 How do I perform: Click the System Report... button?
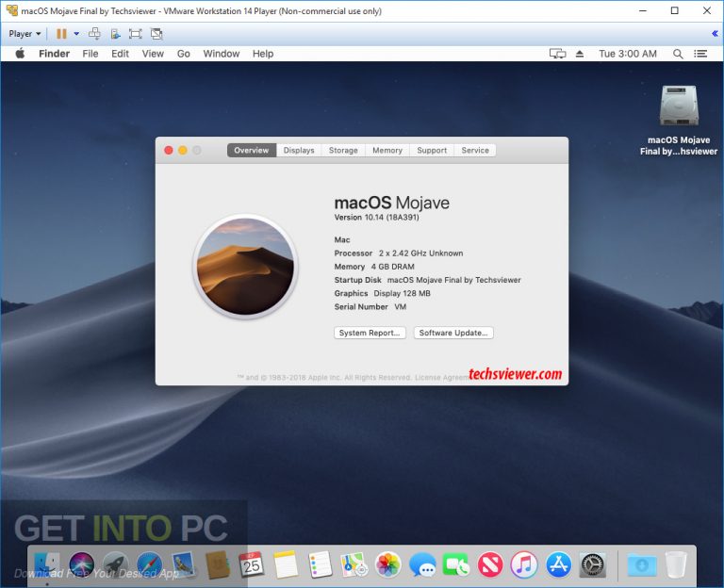(370, 333)
